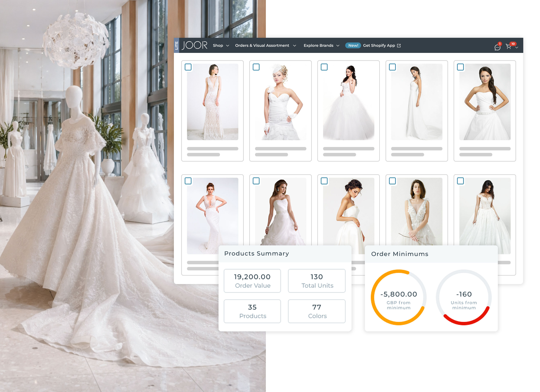Click the chat notification badge showing 1
The image size is (540, 392).
(500, 44)
